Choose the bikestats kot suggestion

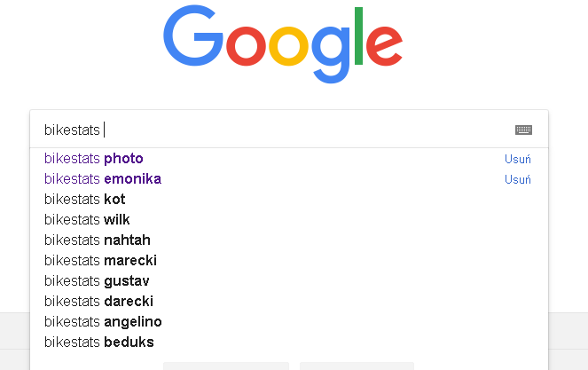(289, 200)
